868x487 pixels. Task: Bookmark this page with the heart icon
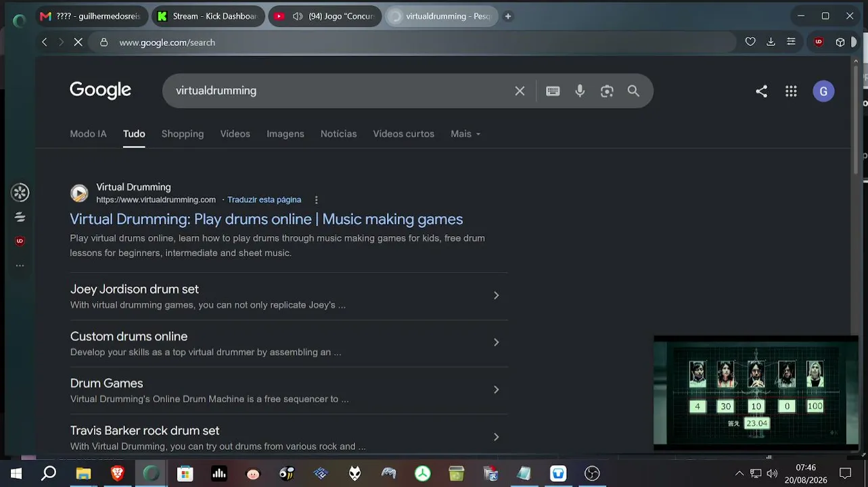pyautogui.click(x=750, y=42)
